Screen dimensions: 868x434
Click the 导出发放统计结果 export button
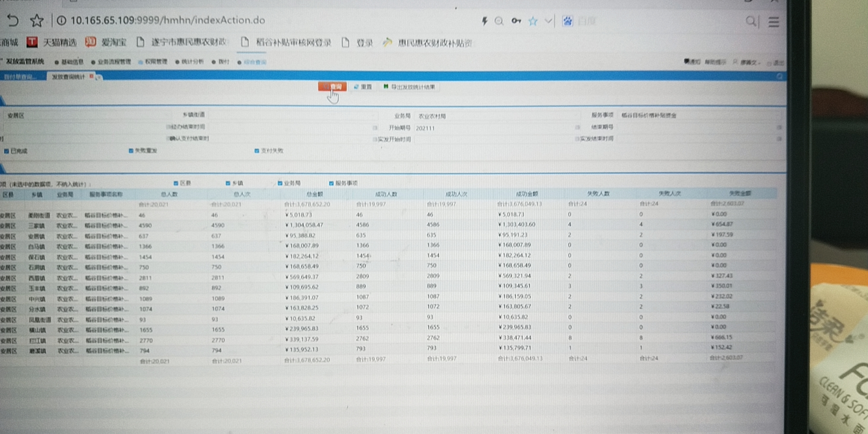[x=409, y=87]
